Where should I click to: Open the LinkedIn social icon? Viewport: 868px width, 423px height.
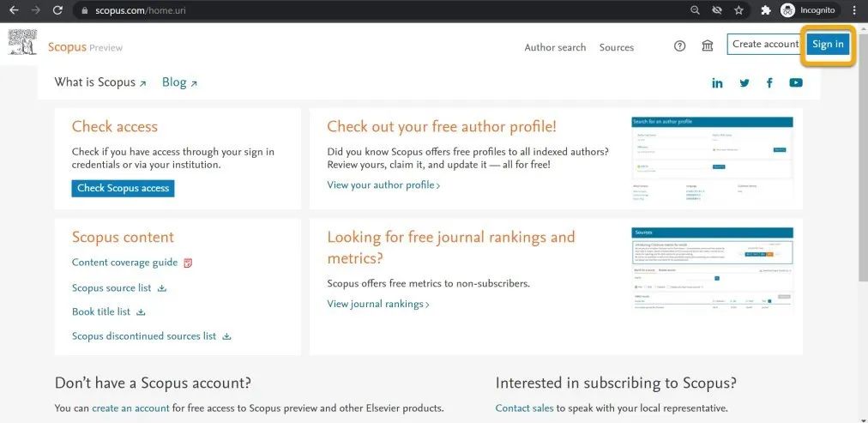[717, 83]
